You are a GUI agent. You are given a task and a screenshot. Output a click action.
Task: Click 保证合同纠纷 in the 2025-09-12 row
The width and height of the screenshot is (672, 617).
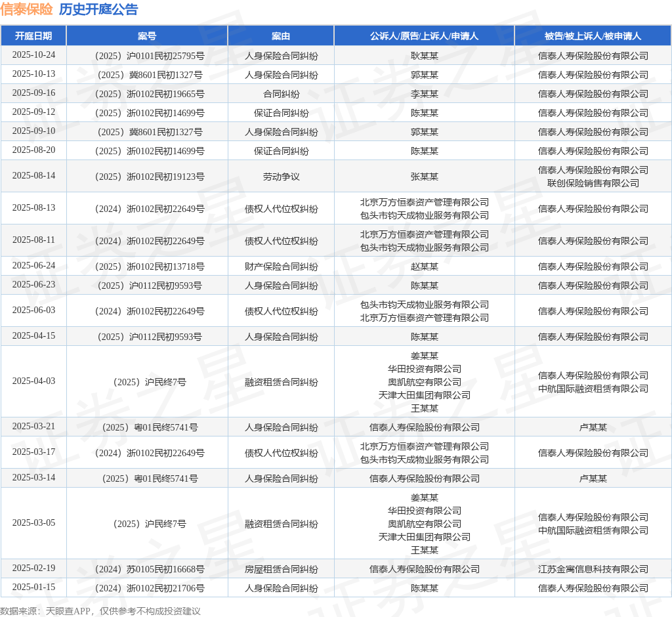[281, 113]
